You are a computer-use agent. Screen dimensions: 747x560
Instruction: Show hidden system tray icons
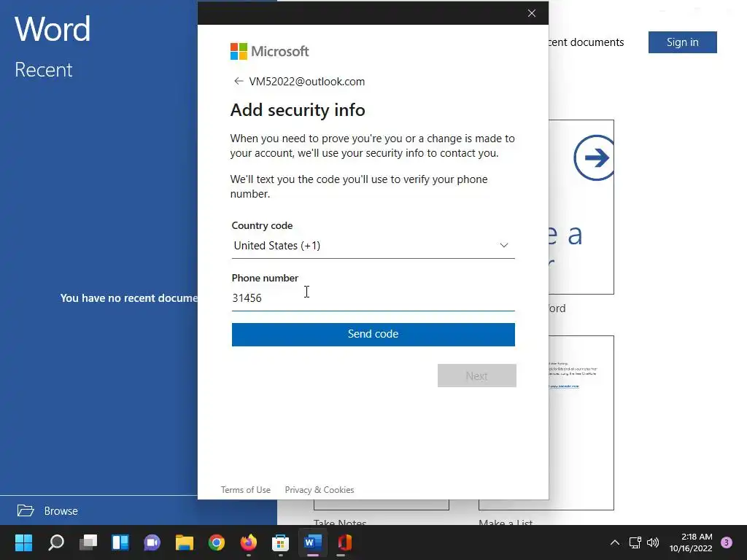coord(615,542)
